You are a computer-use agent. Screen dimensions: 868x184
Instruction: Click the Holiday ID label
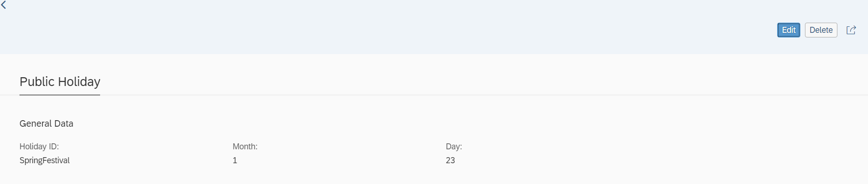39,147
